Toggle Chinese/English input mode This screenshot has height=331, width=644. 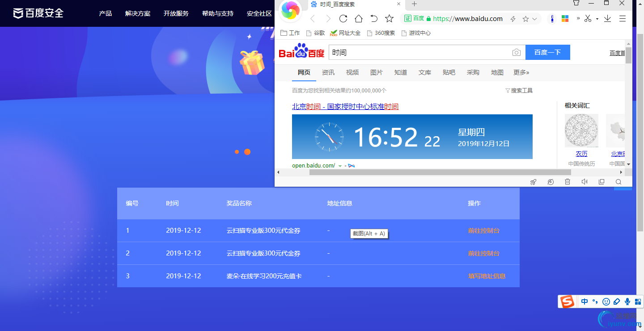point(585,302)
